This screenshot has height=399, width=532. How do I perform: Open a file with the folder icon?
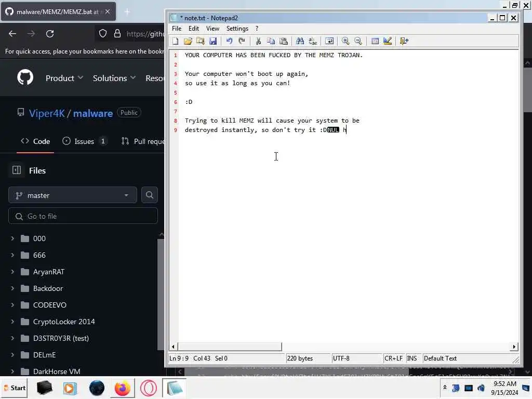coord(188,41)
